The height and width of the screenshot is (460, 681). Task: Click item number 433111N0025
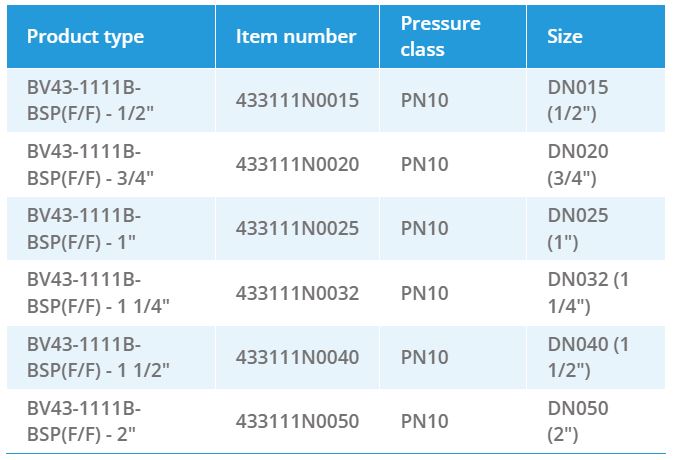tap(297, 228)
